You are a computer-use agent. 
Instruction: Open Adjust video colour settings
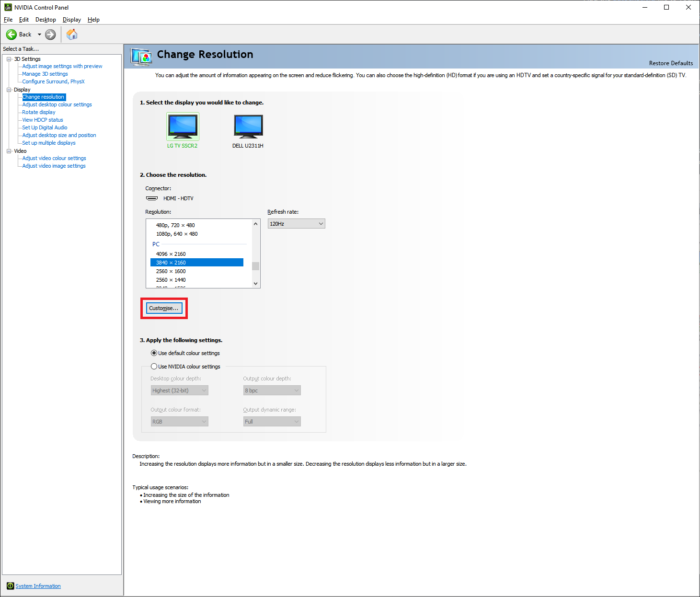pyautogui.click(x=54, y=158)
